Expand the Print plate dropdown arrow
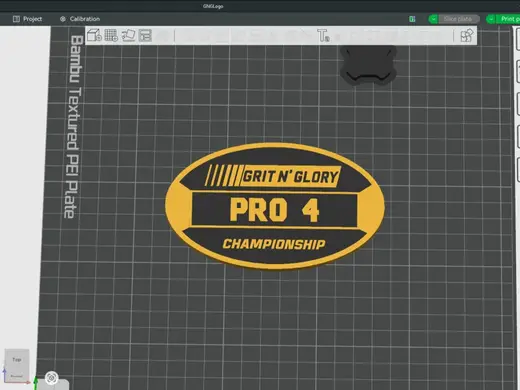Viewport: 520px width, 390px height. tap(491, 19)
